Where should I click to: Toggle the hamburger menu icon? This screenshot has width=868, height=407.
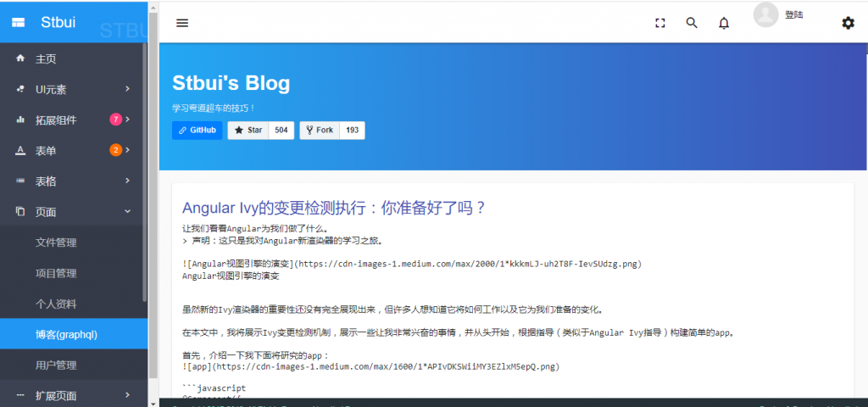pyautogui.click(x=182, y=23)
